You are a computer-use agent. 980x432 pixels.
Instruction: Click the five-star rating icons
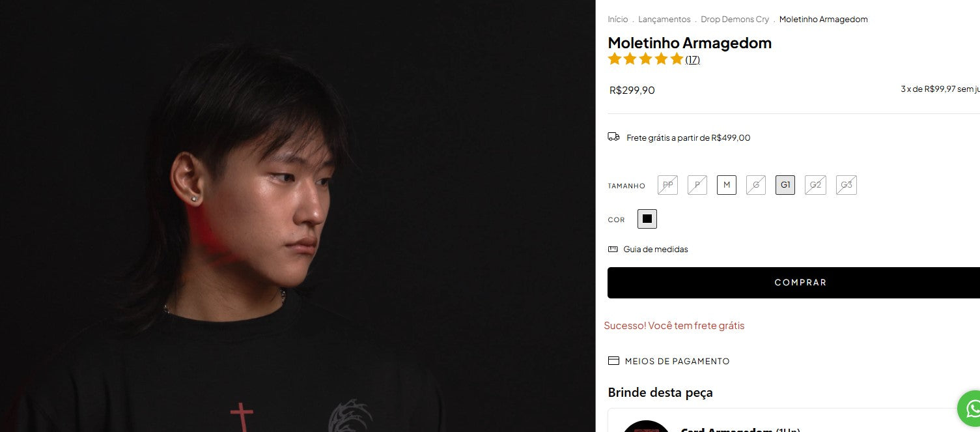[x=645, y=59]
